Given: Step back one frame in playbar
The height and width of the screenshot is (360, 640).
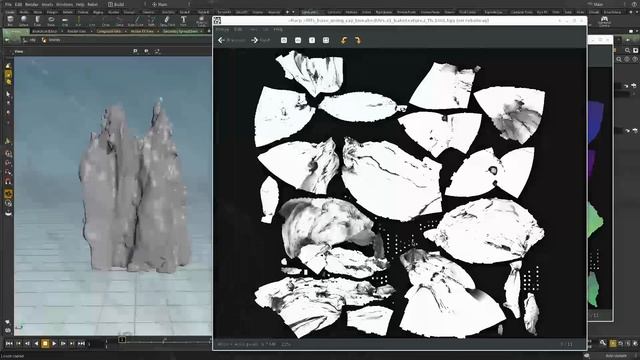Looking at the screenshot, I should [27, 344].
